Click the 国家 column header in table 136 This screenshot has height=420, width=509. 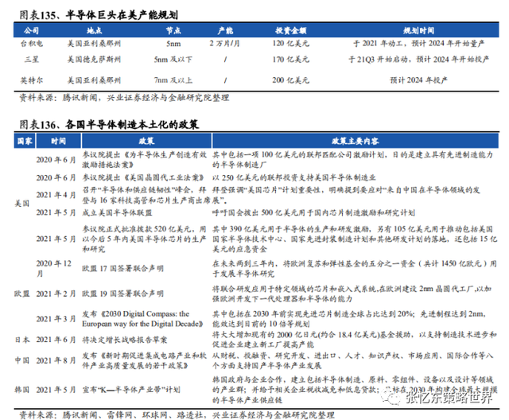point(25,141)
